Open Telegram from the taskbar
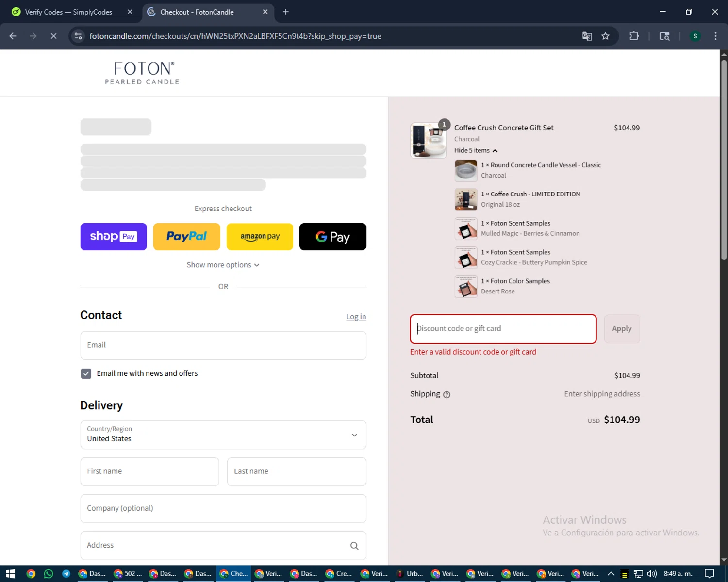 [x=66, y=574]
